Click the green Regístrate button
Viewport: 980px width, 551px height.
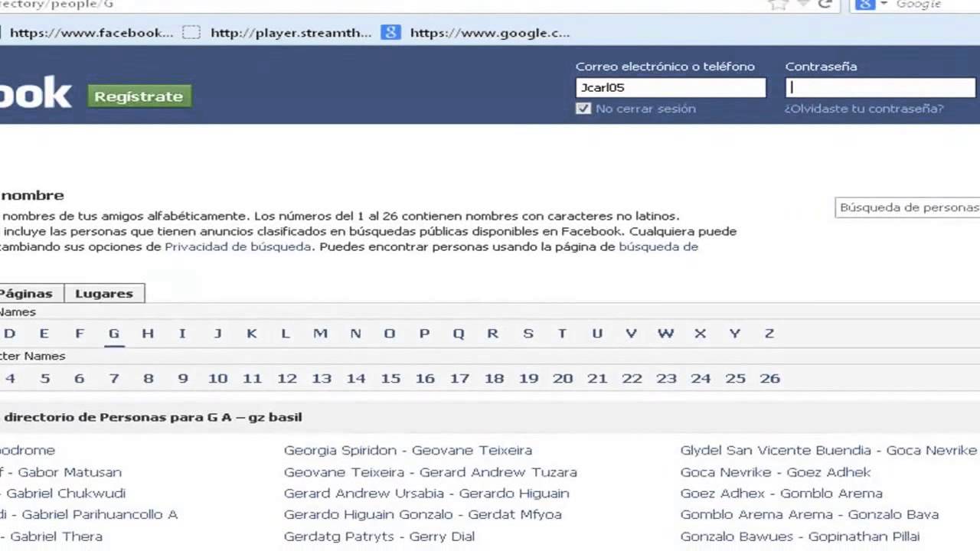[139, 96]
